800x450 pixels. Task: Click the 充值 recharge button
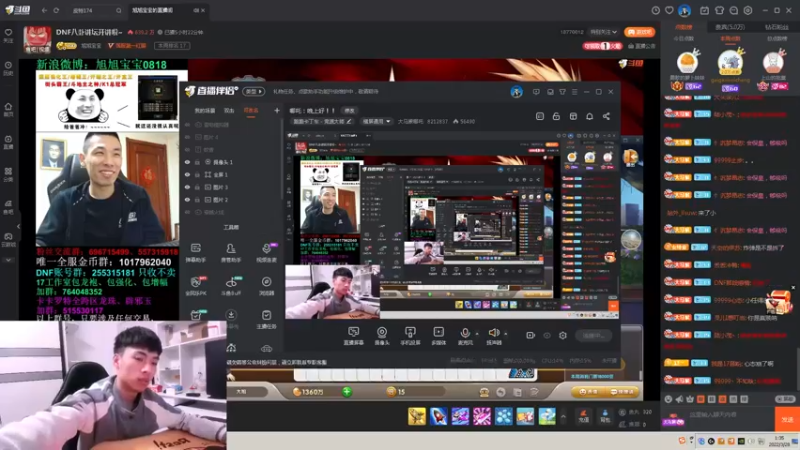pyautogui.click(x=583, y=416)
